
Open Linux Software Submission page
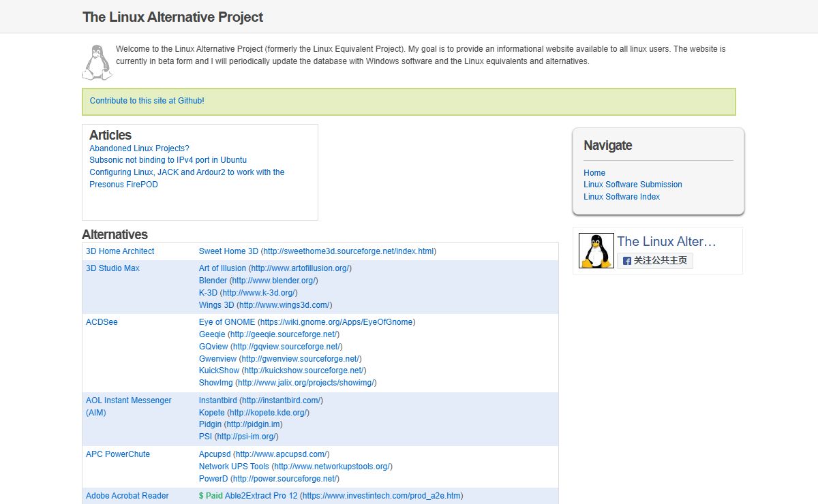click(x=633, y=185)
